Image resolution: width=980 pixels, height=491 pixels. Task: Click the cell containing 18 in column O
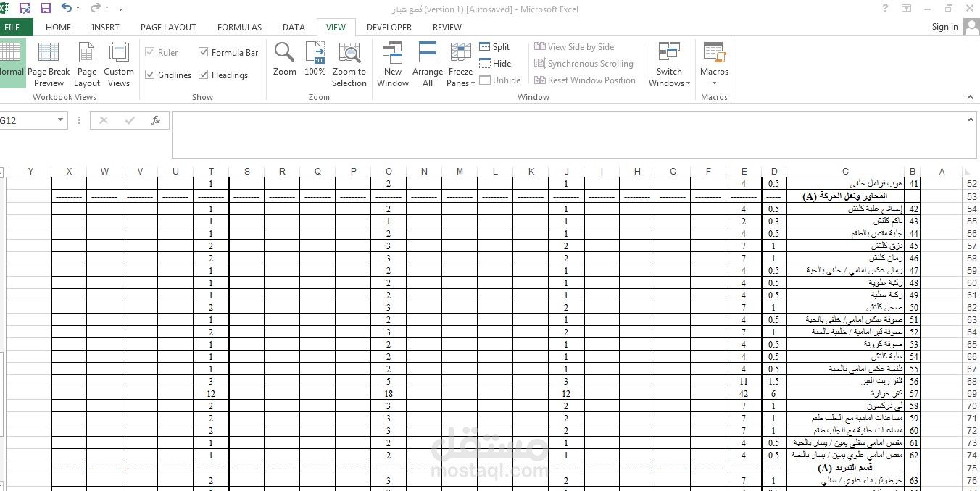[x=389, y=393]
